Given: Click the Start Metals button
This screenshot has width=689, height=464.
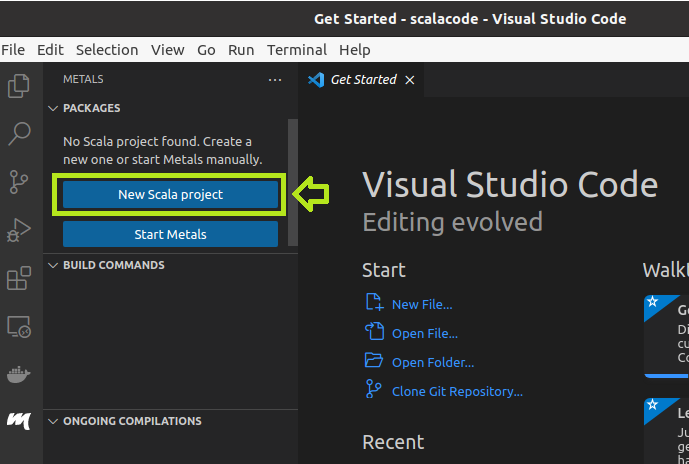Looking at the screenshot, I should pos(170,234).
